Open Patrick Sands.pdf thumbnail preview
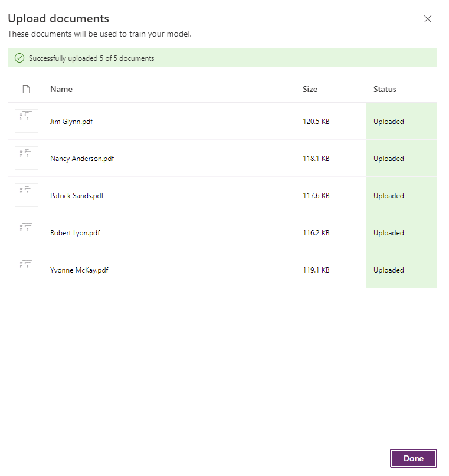 coord(26,195)
